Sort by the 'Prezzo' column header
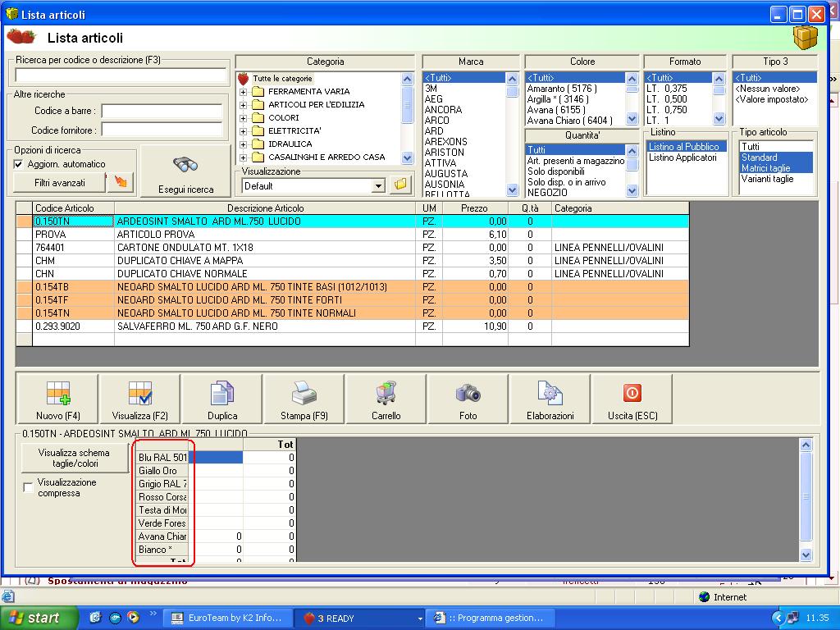 click(475, 208)
